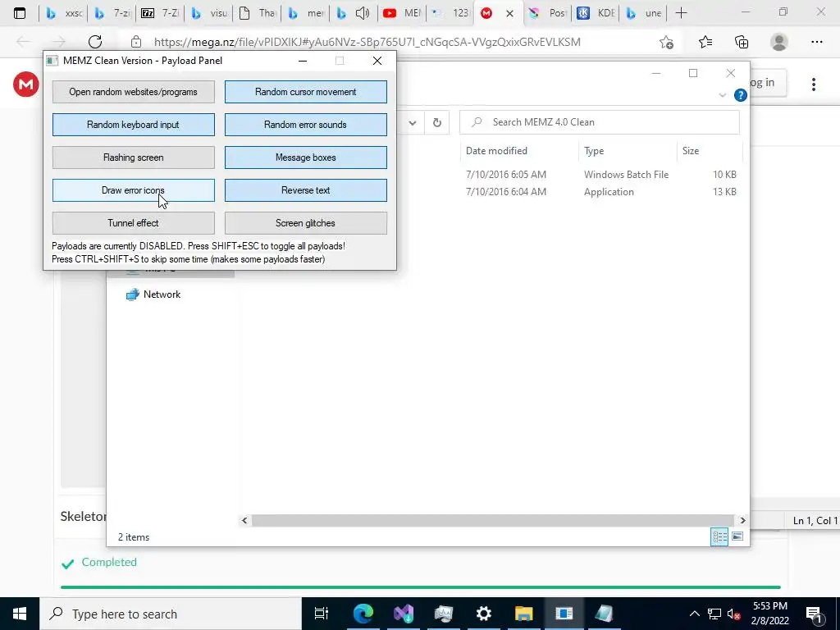This screenshot has height=630, width=840.
Task: Refresh the Edge browser page
Action: 95,42
